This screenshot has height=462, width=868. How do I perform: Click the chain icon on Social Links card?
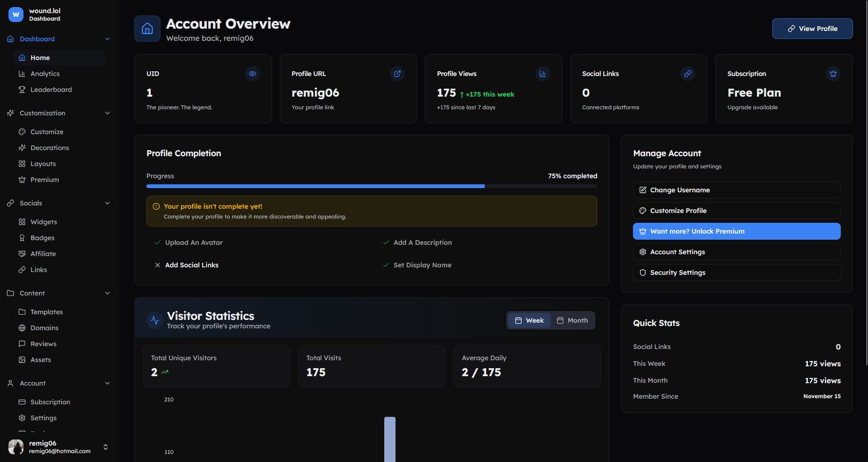click(688, 74)
